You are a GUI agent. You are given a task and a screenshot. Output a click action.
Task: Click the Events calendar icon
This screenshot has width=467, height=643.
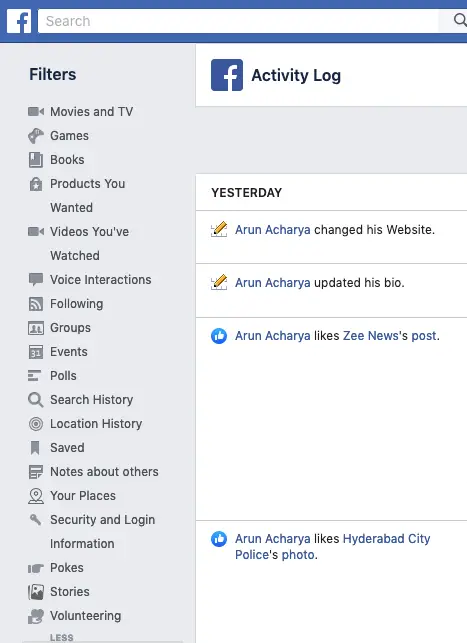point(36,352)
